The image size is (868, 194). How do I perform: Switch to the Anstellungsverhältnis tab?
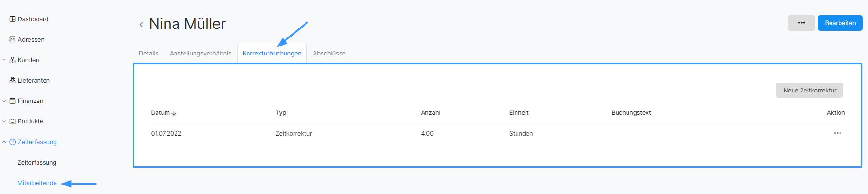(200, 53)
